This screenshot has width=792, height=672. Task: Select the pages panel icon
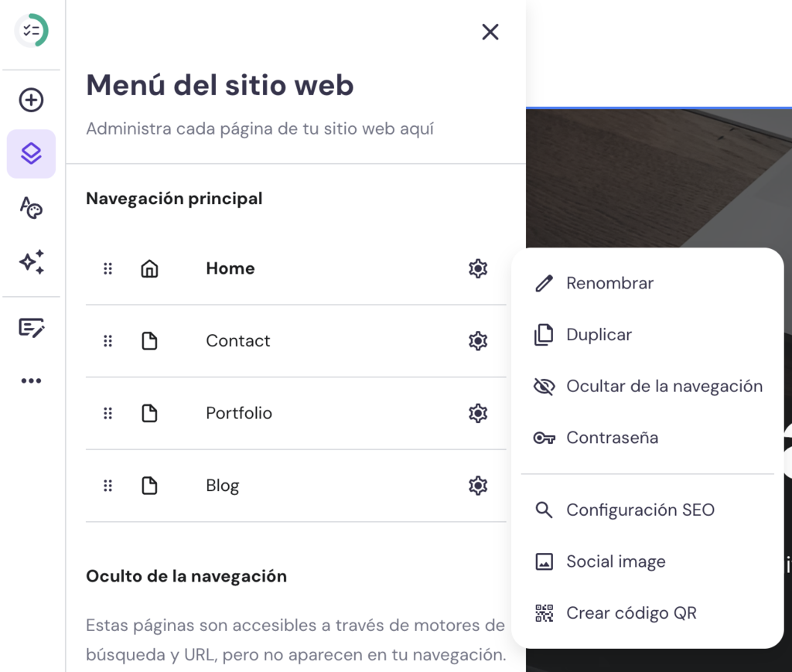coord(31,153)
